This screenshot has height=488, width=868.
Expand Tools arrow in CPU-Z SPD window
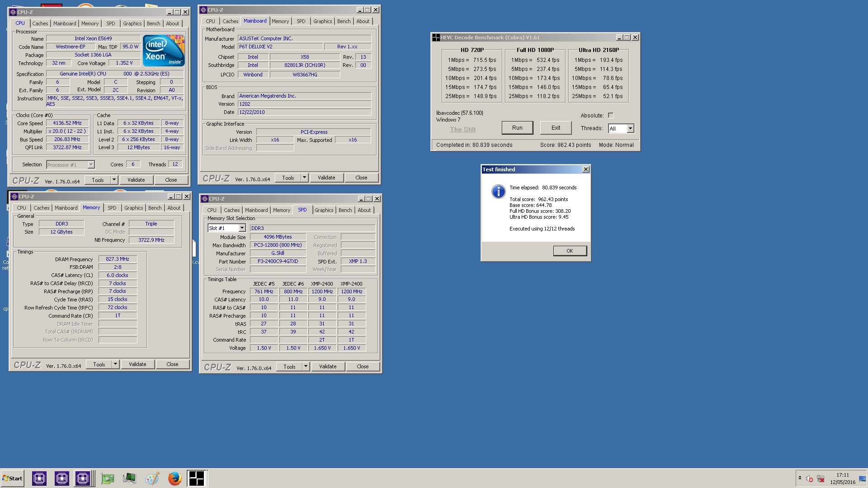[x=306, y=366]
